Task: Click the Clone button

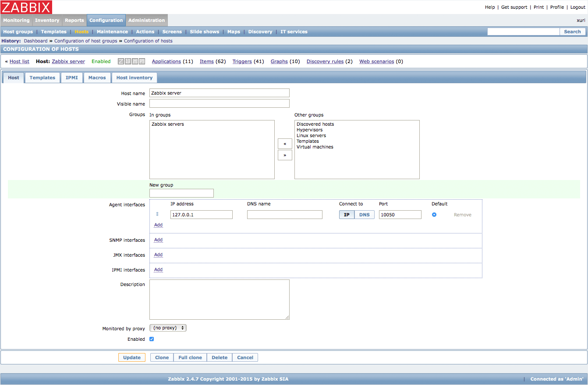Action: 162,357
